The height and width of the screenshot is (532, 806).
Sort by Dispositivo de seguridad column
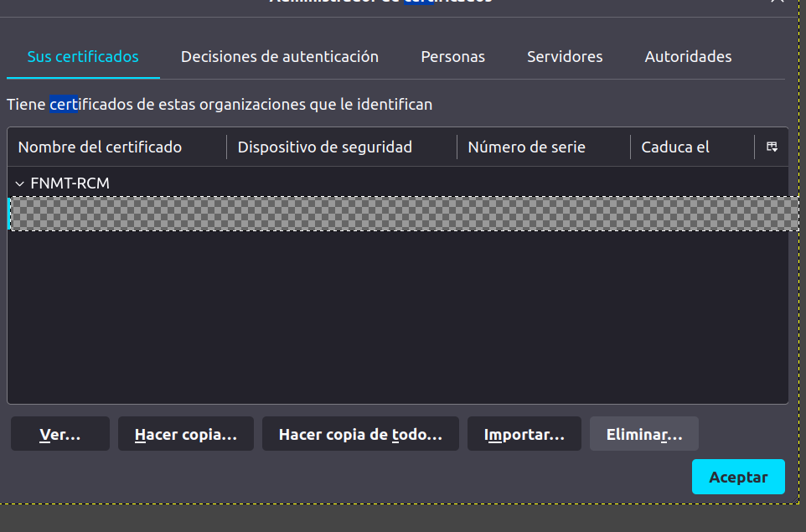click(x=341, y=147)
